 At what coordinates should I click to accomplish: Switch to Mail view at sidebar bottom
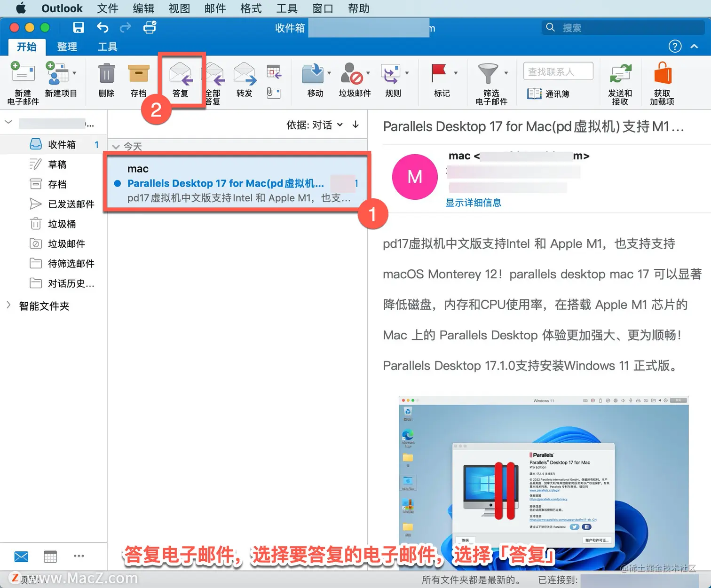(x=21, y=557)
